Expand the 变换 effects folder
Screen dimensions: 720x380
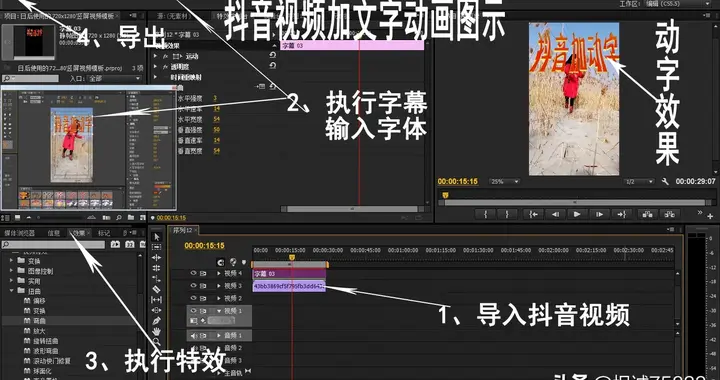12,261
